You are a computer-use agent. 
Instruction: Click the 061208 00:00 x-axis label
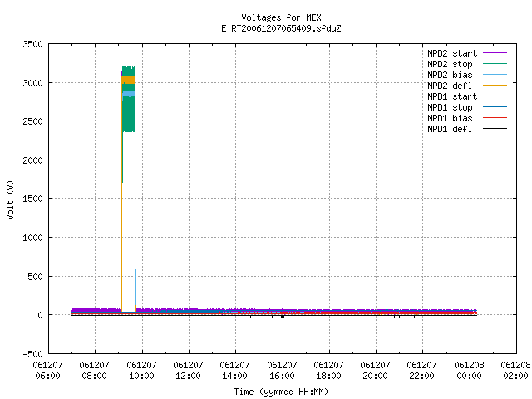click(469, 371)
